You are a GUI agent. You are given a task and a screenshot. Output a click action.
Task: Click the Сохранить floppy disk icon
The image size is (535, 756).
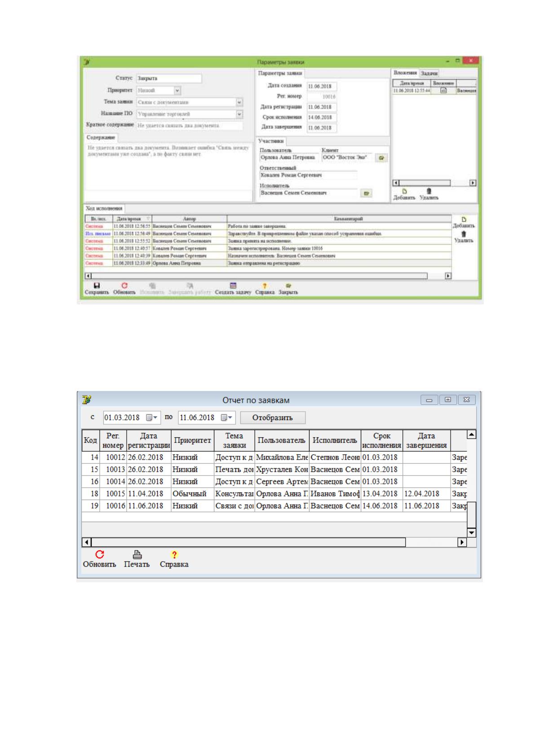click(96, 286)
